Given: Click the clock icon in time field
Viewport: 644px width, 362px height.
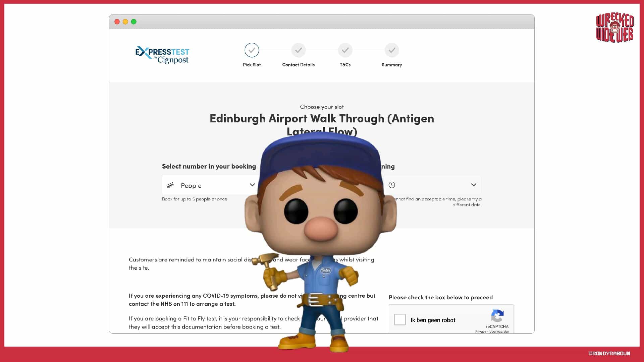Looking at the screenshot, I should (392, 185).
